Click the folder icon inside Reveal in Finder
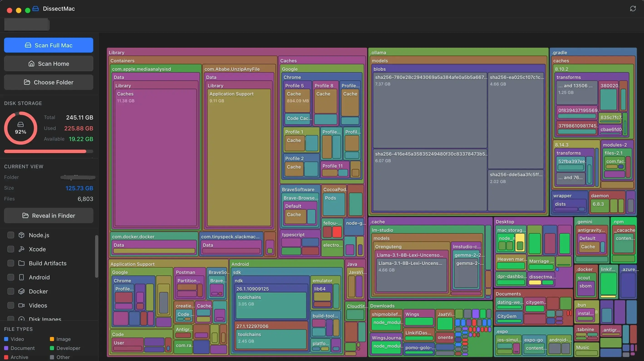 point(26,215)
